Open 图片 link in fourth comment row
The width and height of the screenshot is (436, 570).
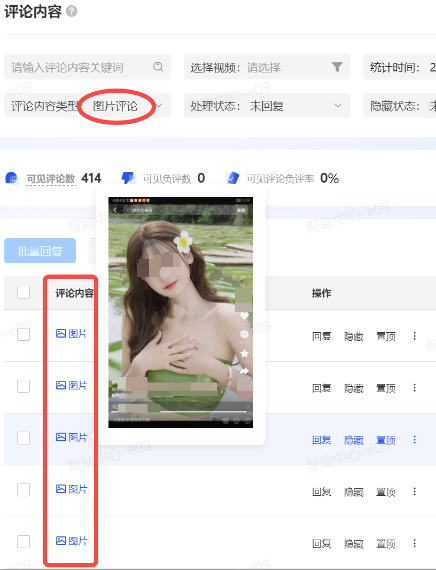click(72, 489)
